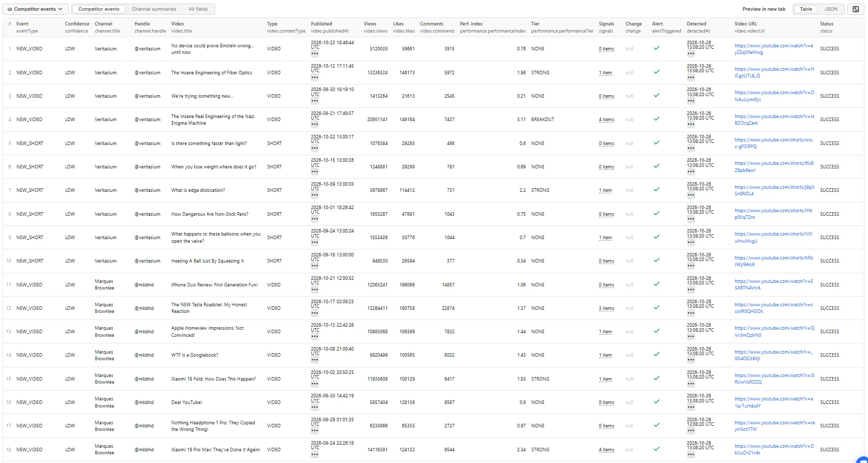Open 3 items signals for Tesla Roadster row
Viewport: 868px width, 463px height.
(606, 308)
